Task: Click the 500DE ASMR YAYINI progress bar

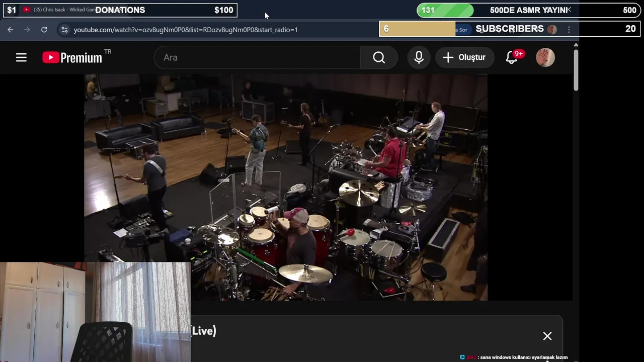Action: tap(529, 10)
